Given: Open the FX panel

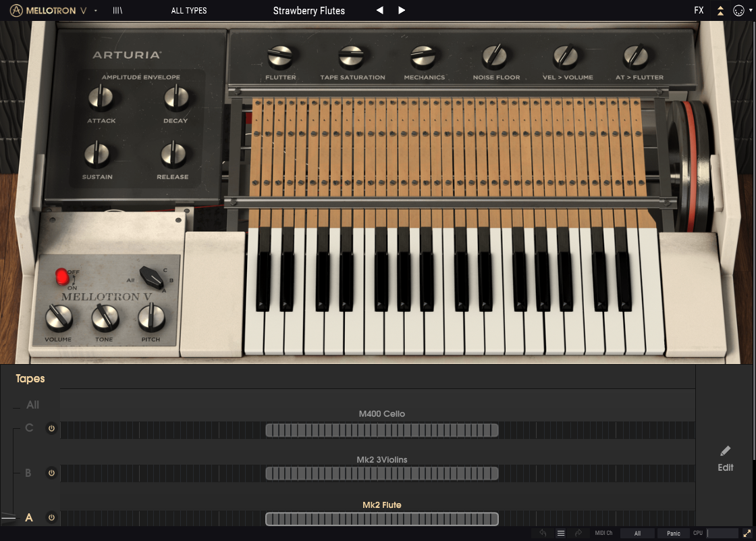Looking at the screenshot, I should pos(699,10).
